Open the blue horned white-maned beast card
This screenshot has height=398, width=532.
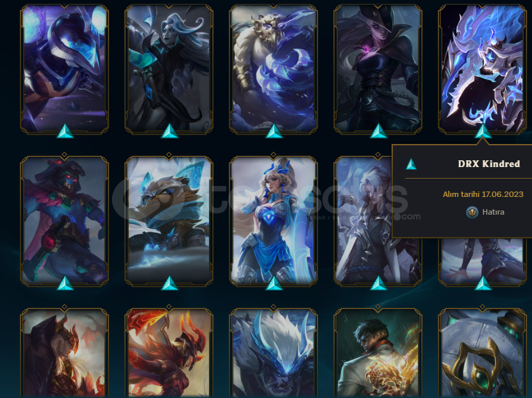273,352
